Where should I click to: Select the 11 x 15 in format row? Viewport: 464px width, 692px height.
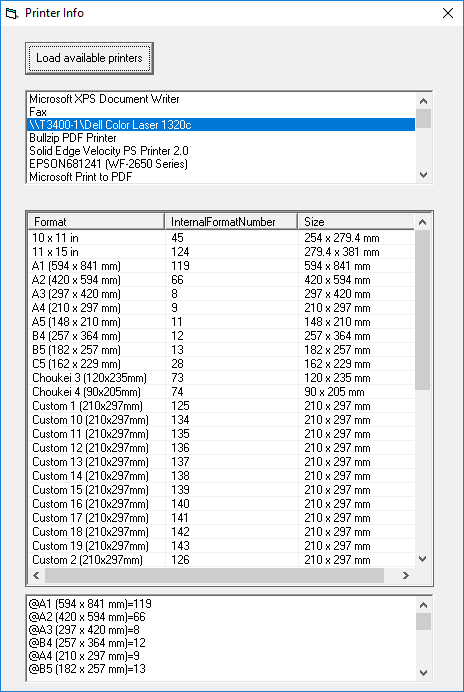(222, 252)
